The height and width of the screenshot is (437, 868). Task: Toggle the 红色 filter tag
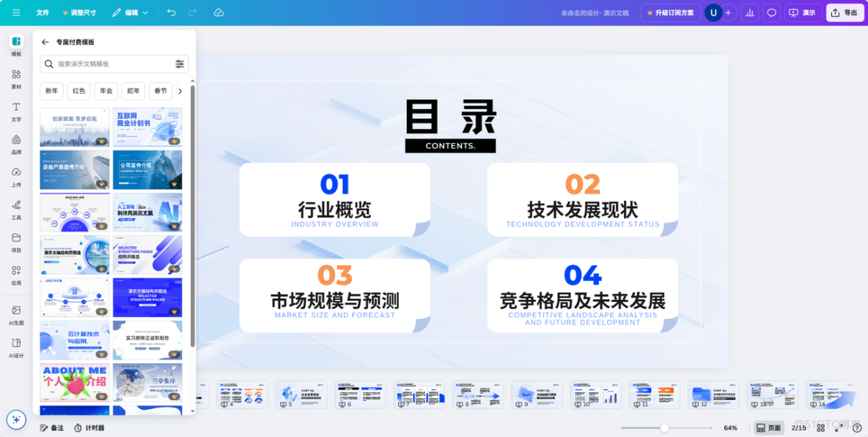click(78, 91)
